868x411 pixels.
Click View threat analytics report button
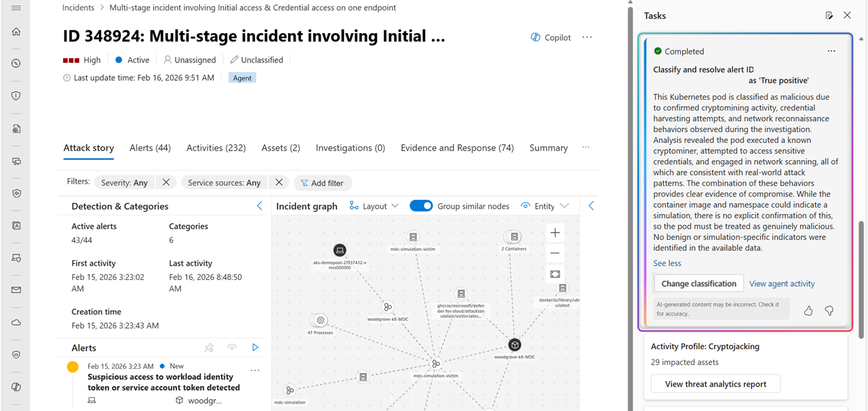715,384
